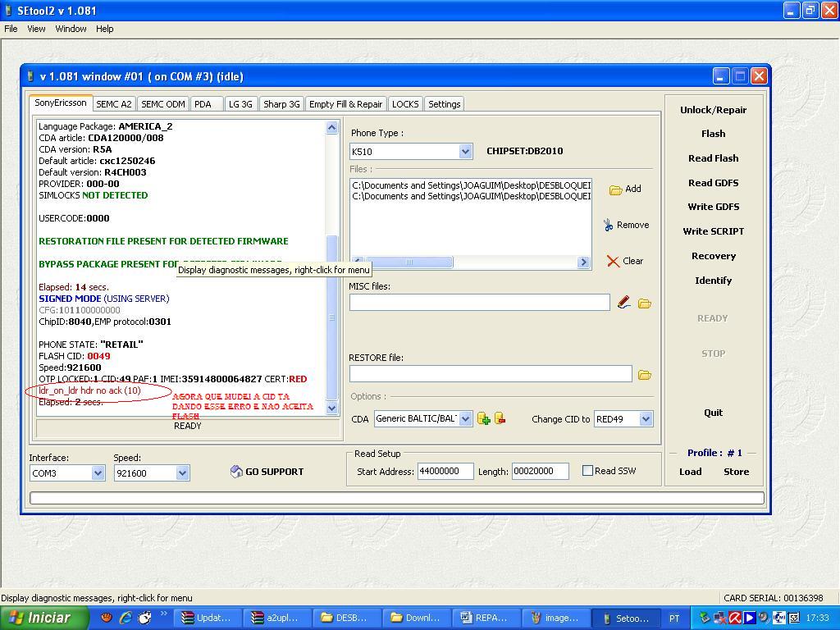Image resolution: width=840 pixels, height=630 pixels.
Task: Switch to the LOCKS tab
Action: (405, 104)
